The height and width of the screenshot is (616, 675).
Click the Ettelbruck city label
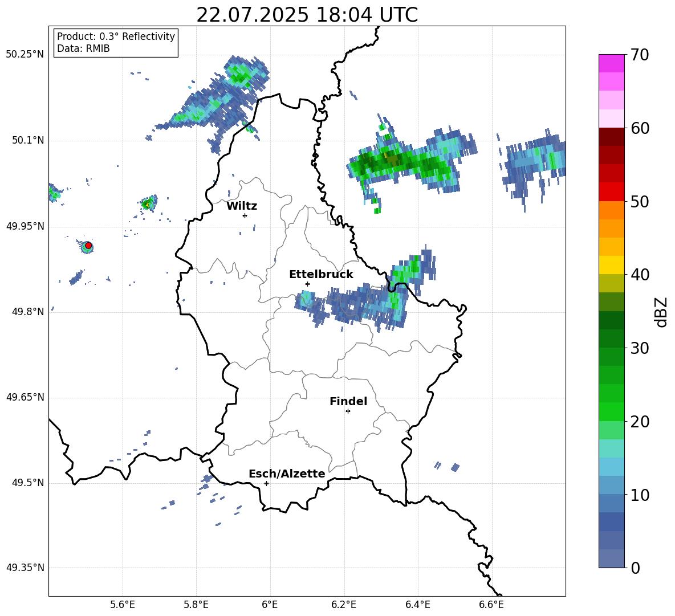point(321,275)
